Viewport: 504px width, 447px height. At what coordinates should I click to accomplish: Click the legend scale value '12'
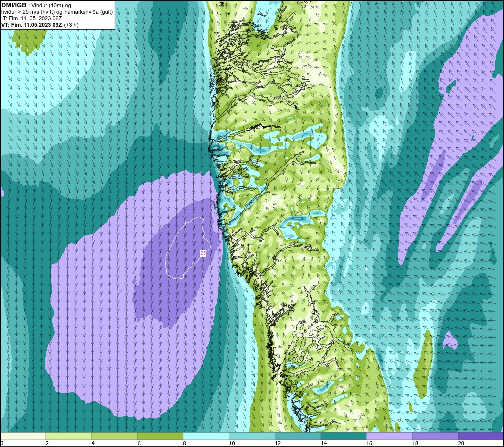(x=278, y=443)
